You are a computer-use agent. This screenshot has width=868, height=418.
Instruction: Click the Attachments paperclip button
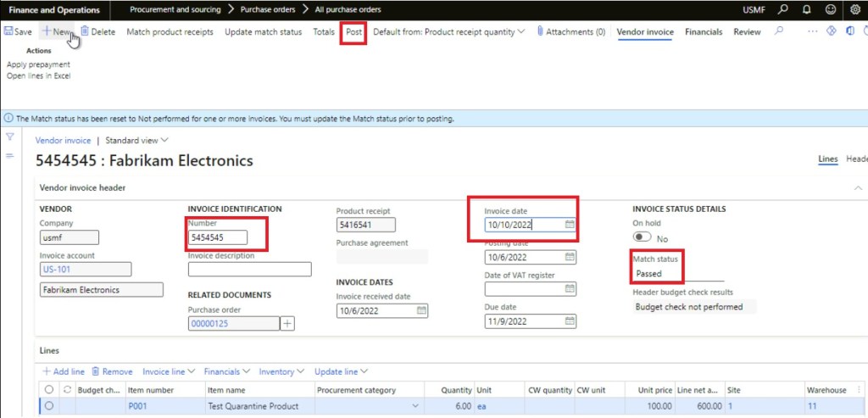(x=570, y=31)
